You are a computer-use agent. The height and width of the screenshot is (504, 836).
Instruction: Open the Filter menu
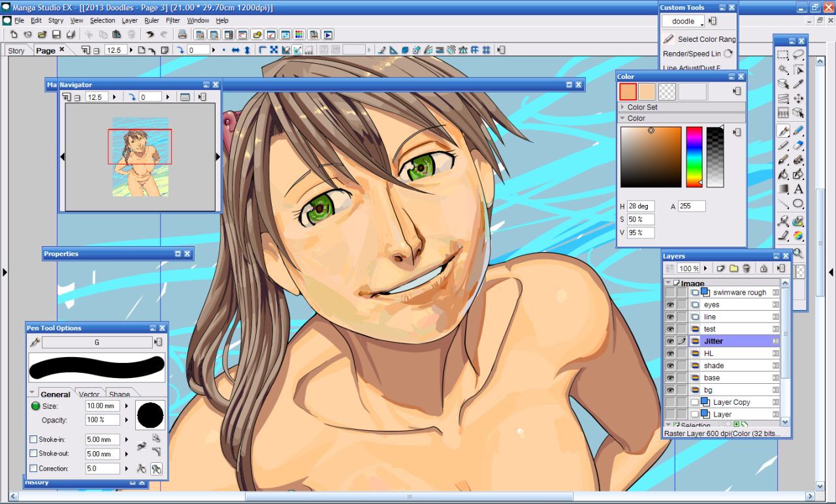click(x=173, y=20)
